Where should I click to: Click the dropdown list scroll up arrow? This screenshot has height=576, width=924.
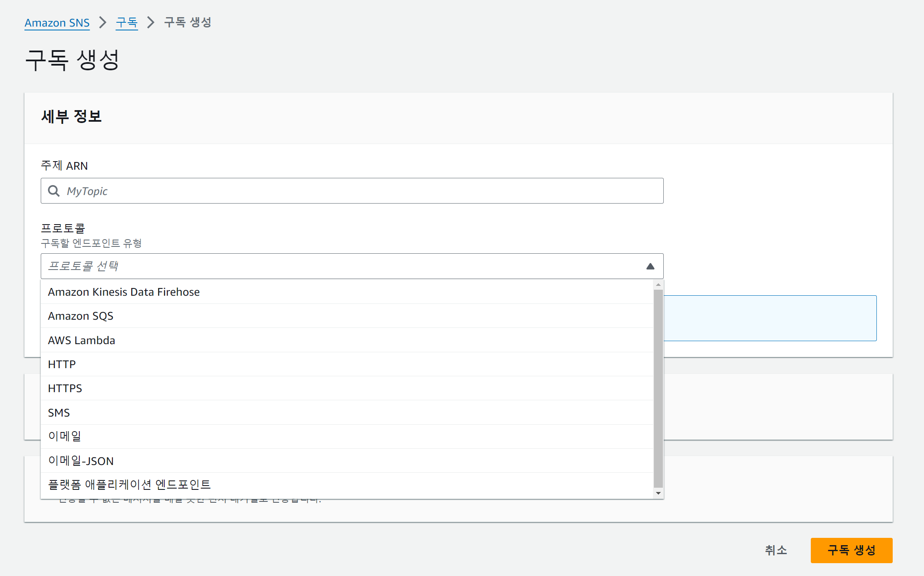[658, 285]
